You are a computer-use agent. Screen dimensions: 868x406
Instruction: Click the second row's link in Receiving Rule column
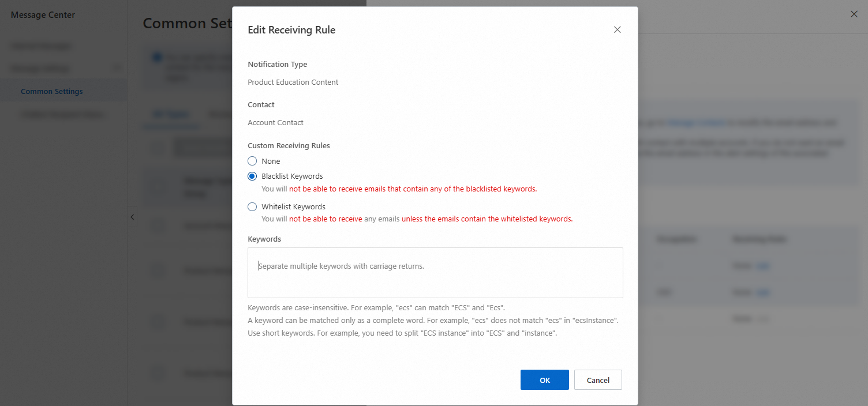763,292
